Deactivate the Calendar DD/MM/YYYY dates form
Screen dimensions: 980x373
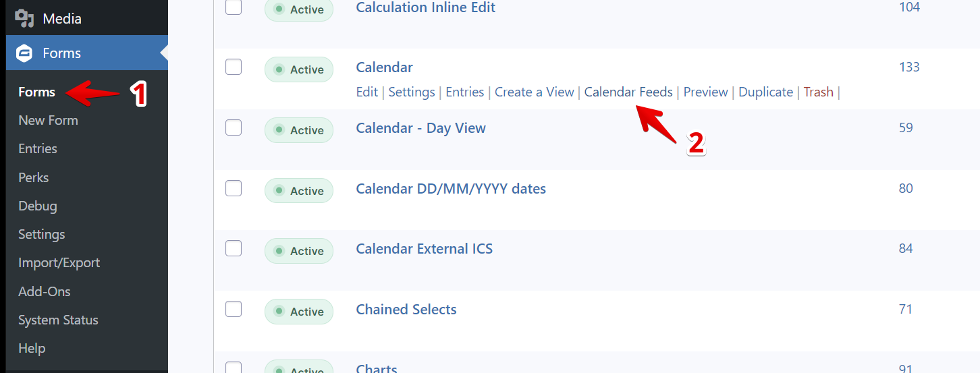coord(298,191)
